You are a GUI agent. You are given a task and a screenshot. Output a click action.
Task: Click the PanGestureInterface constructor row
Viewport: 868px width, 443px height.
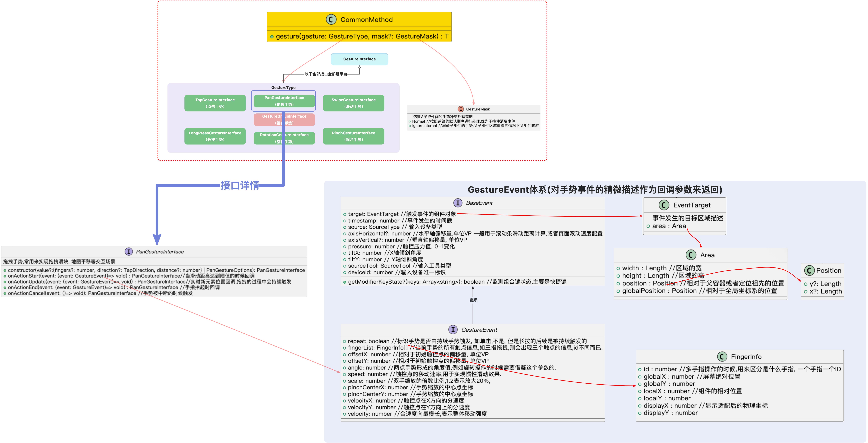click(154, 270)
